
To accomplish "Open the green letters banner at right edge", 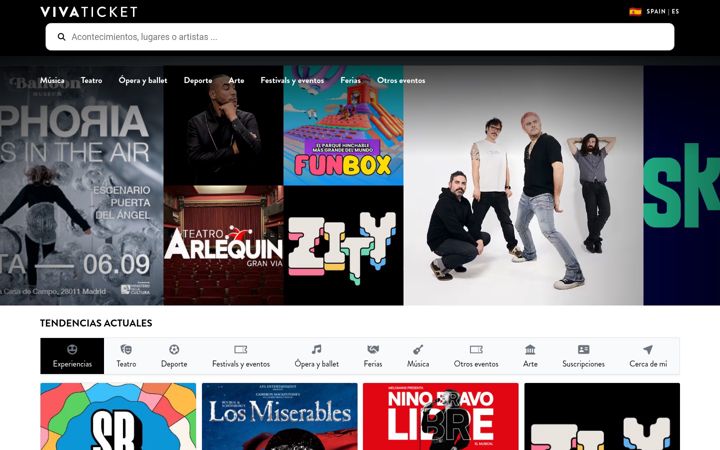I will pyautogui.click(x=682, y=185).
